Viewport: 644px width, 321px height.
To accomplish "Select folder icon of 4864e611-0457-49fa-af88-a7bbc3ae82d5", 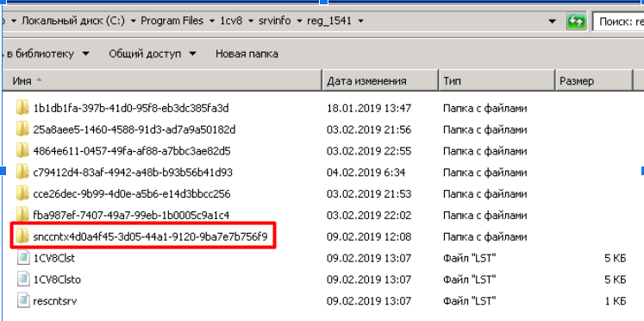I will pyautogui.click(x=22, y=151).
